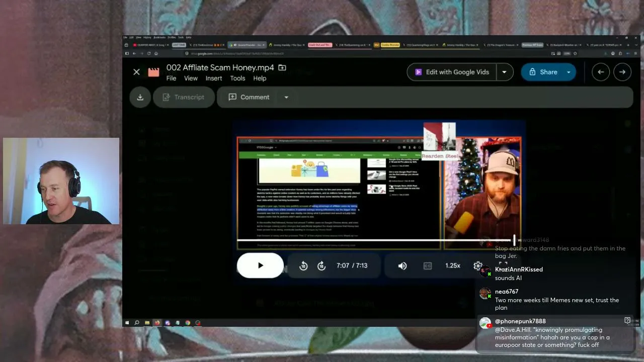
Task: Click the Google Vids clapperboard logo
Action: (x=153, y=72)
